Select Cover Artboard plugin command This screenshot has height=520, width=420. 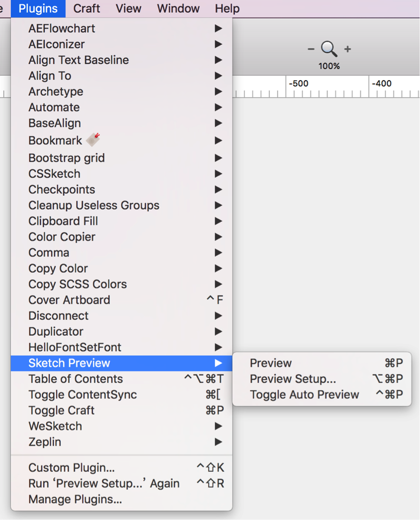click(69, 300)
